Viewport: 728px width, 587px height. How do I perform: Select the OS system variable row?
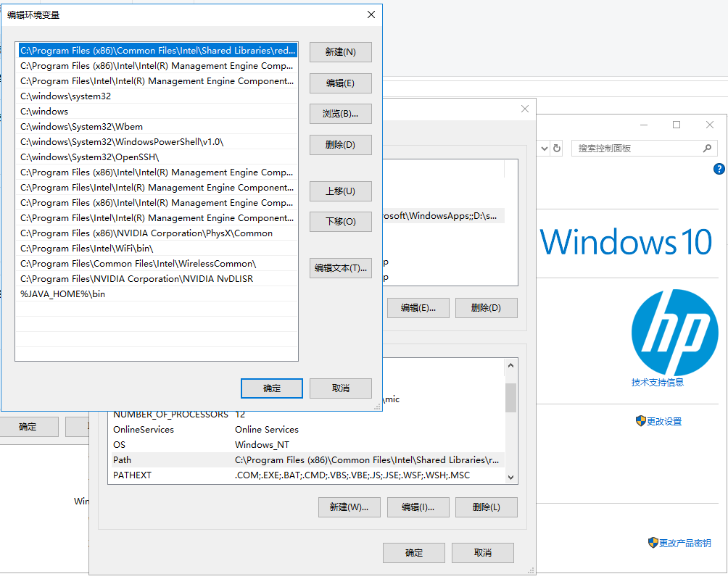[307, 444]
